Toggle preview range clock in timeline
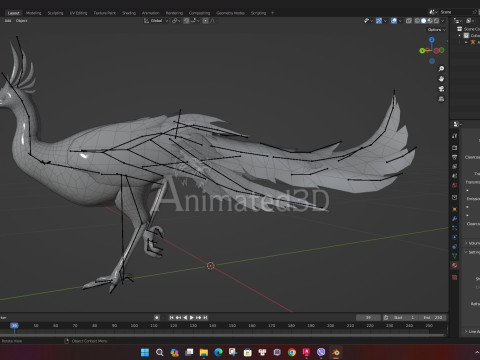This screenshot has width=480, height=360. pyautogui.click(x=386, y=317)
